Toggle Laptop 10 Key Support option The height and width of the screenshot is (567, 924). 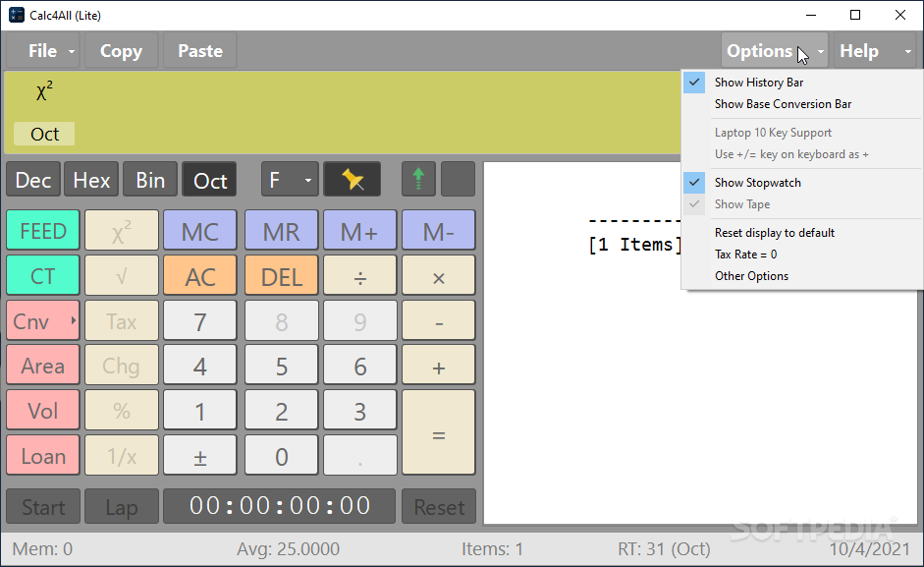point(802,133)
